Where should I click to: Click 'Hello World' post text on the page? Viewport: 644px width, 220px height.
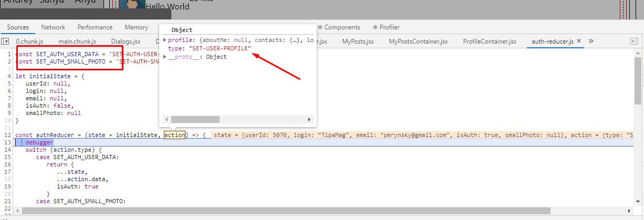[x=167, y=7]
